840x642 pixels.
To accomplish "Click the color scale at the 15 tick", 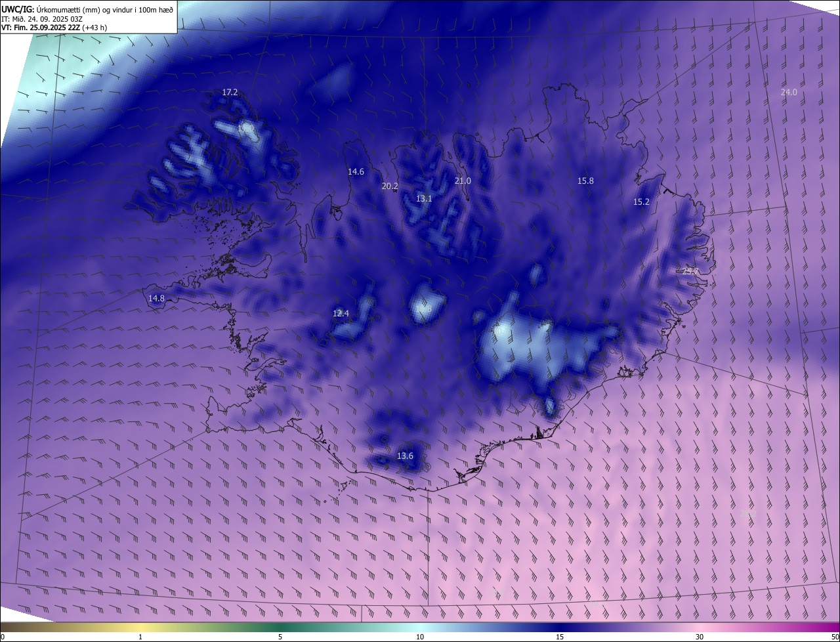I will (x=560, y=636).
